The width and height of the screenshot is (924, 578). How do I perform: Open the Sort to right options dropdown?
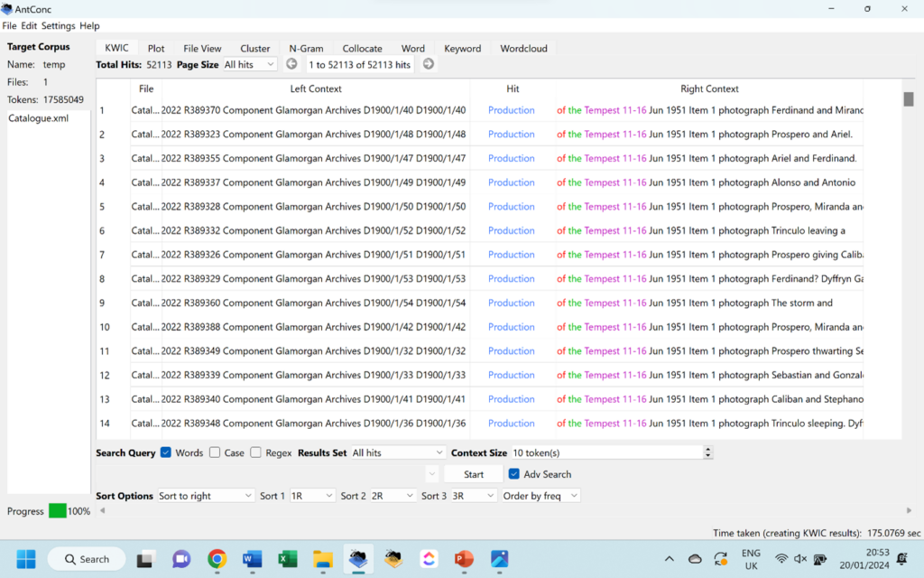(x=205, y=495)
